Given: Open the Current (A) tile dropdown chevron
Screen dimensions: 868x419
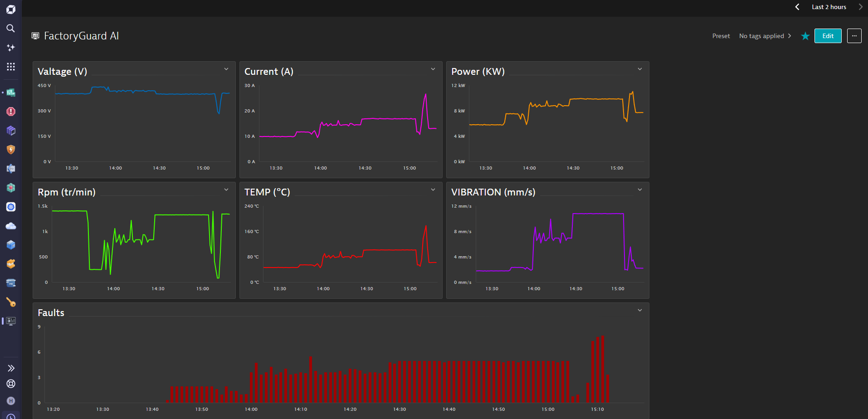Looking at the screenshot, I should [433, 69].
